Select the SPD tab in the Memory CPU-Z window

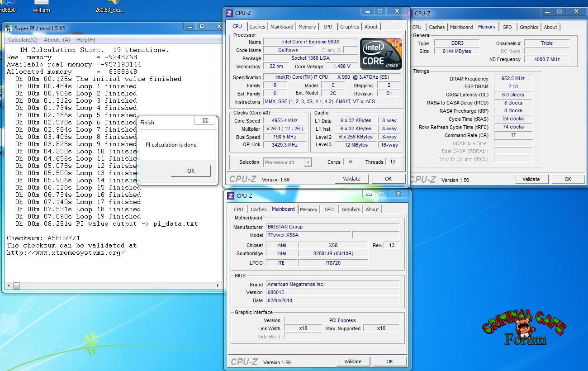point(507,27)
